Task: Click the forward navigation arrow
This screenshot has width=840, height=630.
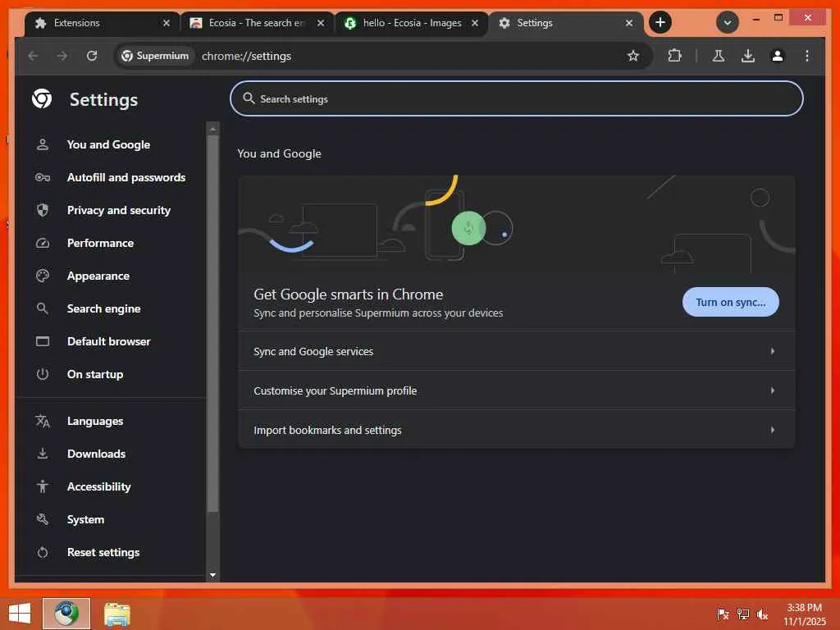Action: [62, 56]
